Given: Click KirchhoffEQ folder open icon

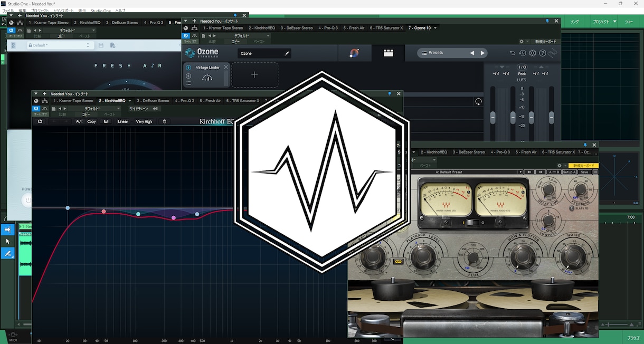Looking at the screenshot, I should [40, 121].
